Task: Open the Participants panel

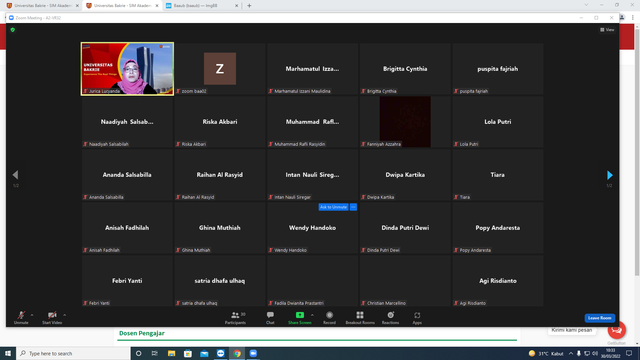Action: [236, 318]
